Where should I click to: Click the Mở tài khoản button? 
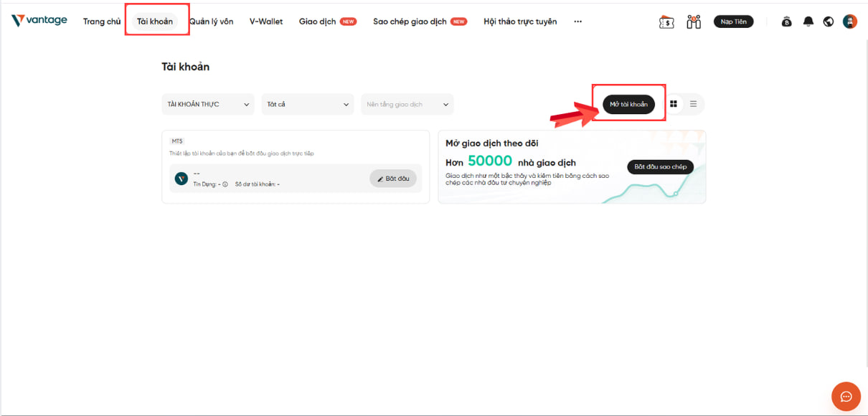pyautogui.click(x=628, y=104)
